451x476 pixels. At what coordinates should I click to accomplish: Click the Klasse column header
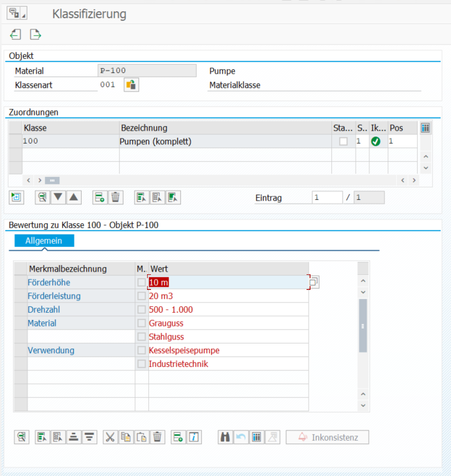pyautogui.click(x=71, y=128)
